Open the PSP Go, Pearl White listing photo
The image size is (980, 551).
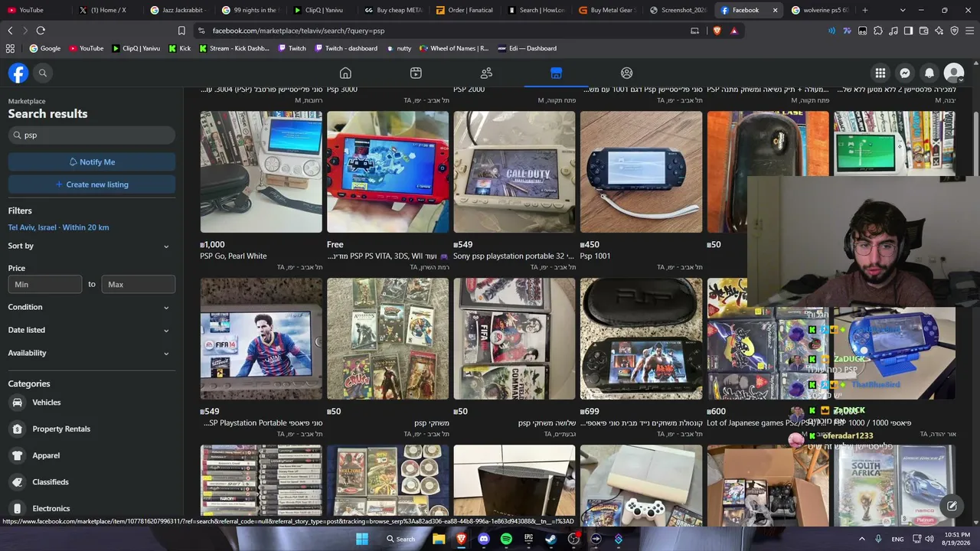(x=261, y=171)
